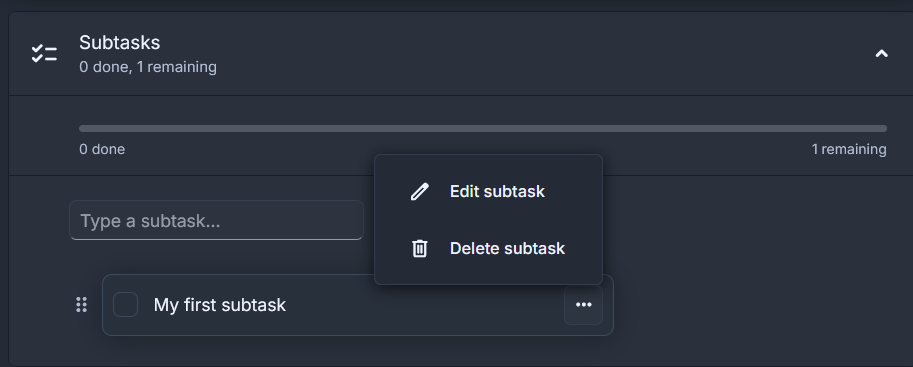Choose Edit subtask from the context menu
This screenshot has width=913, height=367.
tap(488, 192)
